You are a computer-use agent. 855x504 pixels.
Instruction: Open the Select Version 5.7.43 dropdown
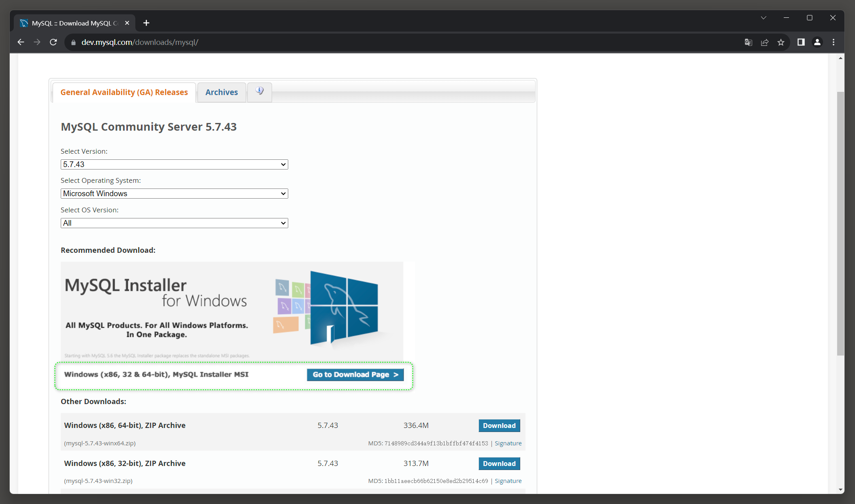[x=174, y=164]
